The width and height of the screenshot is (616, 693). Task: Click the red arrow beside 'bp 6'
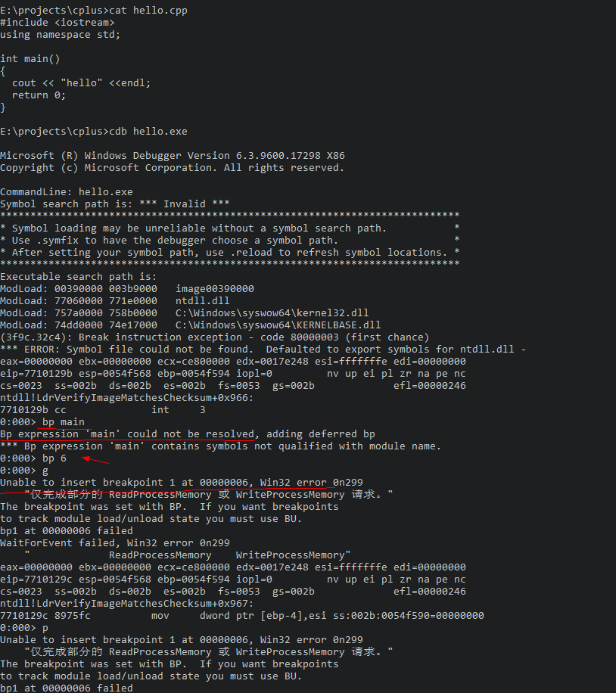click(x=95, y=459)
